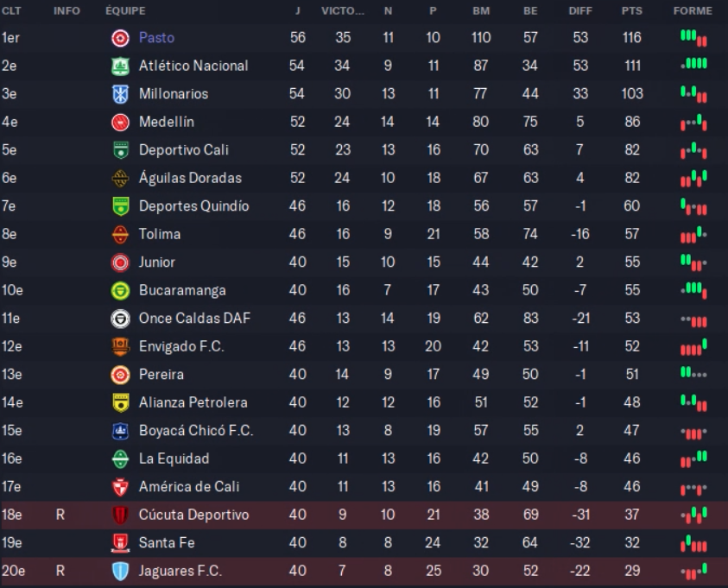Click the Pasto club badge icon
The width and height of the screenshot is (728, 588).
point(120,38)
